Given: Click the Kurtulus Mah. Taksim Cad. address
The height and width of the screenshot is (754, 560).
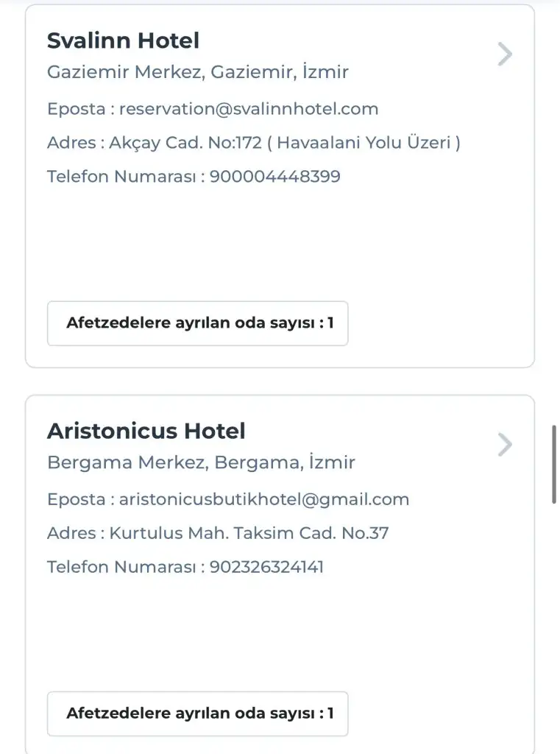Looking at the screenshot, I should [x=249, y=533].
